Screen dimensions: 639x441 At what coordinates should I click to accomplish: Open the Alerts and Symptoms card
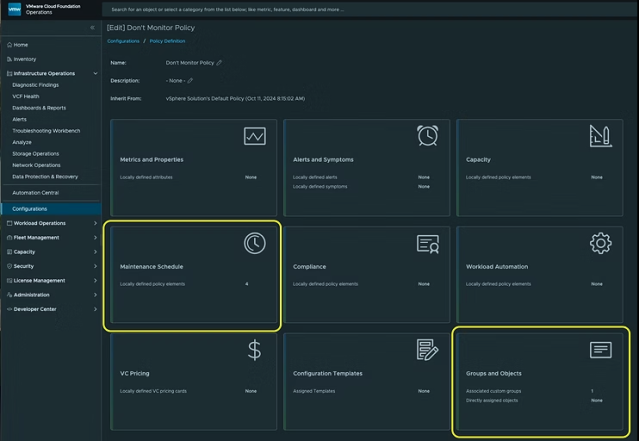pyautogui.click(x=367, y=168)
